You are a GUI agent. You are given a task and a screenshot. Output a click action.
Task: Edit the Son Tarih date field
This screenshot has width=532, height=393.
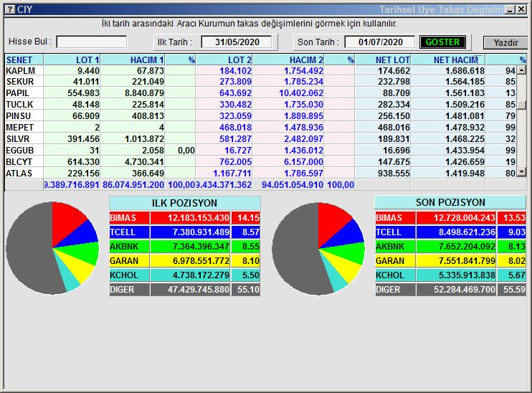click(x=380, y=42)
